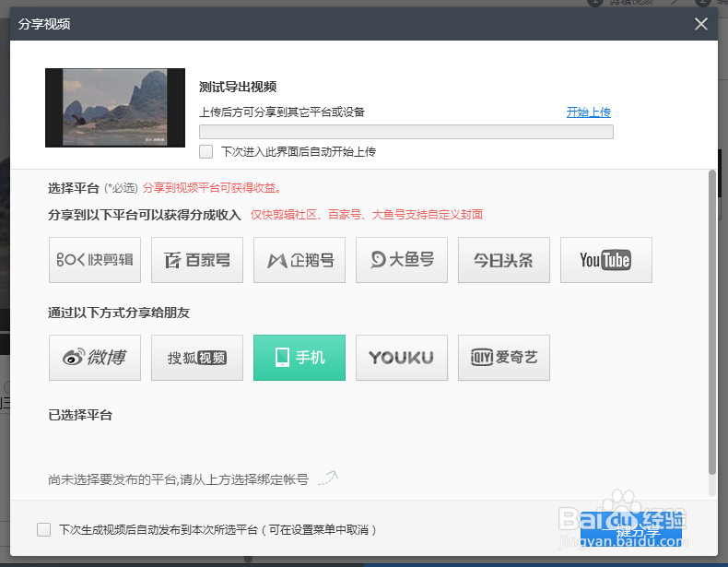The image size is (728, 567).
Task: Toggle auto-publish after generating video checkbox
Action: 43,529
